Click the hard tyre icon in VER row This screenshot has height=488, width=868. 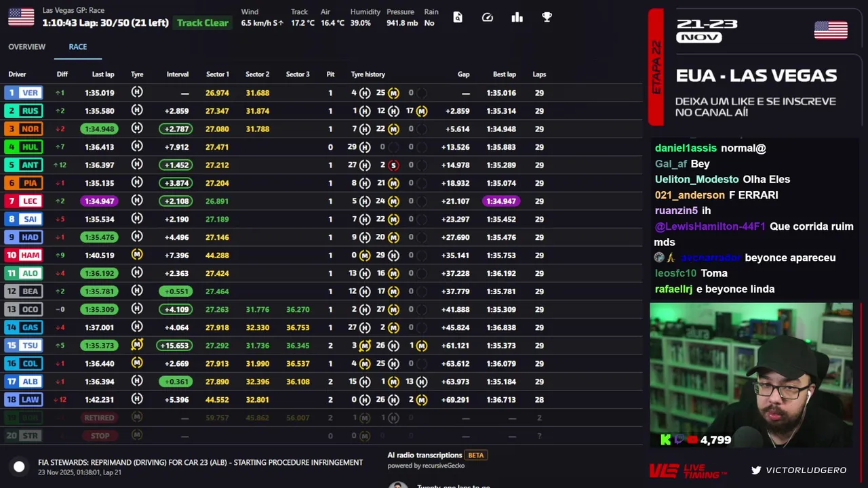coord(137,92)
